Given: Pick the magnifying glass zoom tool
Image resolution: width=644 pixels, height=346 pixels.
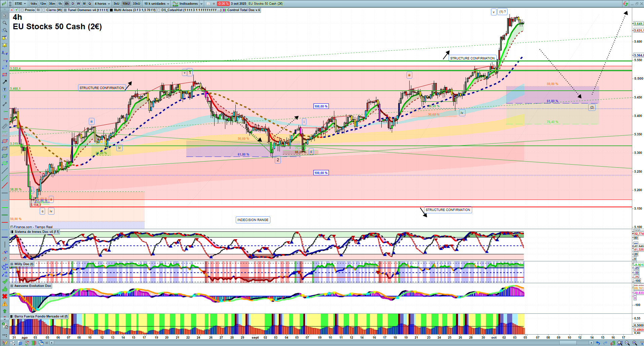Looking at the screenshot, I should 5,23.
